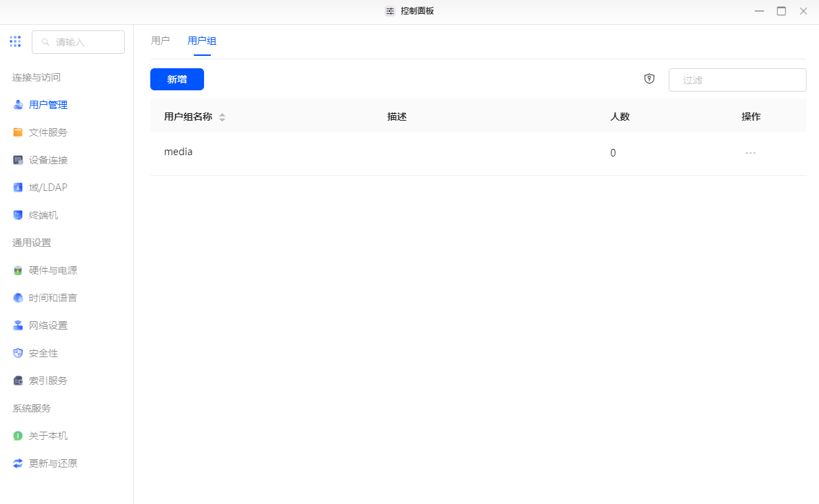This screenshot has width=819, height=504.
Task: Select the media group name
Action: click(178, 152)
